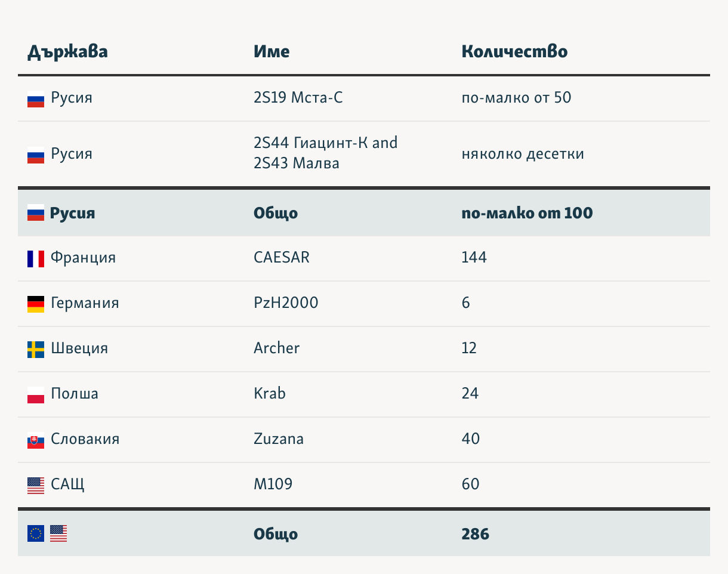
Task: Click the EU flag in the totals row
Action: point(36,533)
